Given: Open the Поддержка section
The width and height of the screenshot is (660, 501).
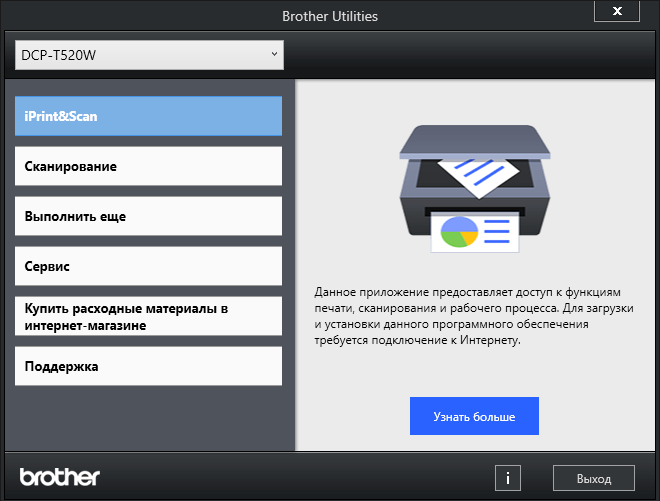Looking at the screenshot, I should click(x=149, y=366).
